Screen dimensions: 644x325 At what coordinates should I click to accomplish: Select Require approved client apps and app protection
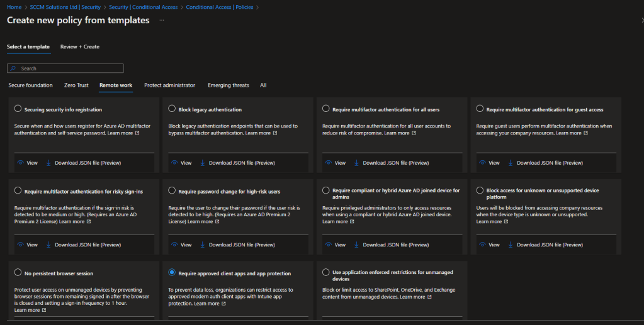172,272
